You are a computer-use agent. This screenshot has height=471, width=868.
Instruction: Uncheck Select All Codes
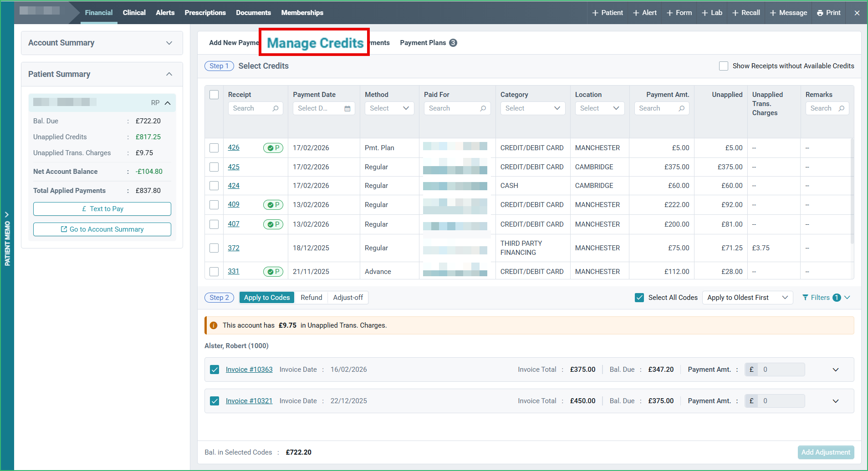(x=639, y=298)
